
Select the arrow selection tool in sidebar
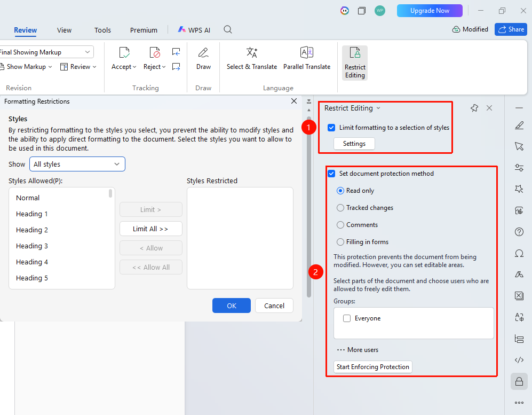(519, 146)
